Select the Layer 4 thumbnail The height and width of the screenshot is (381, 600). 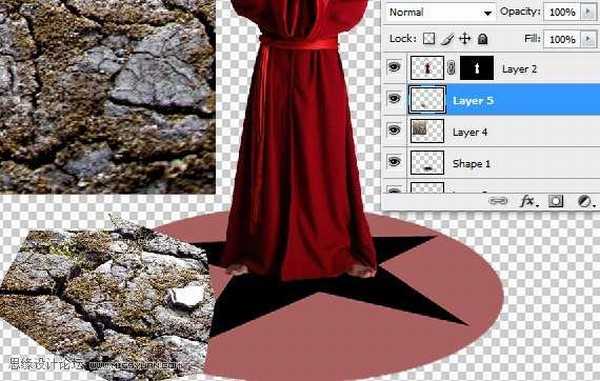pyautogui.click(x=427, y=131)
